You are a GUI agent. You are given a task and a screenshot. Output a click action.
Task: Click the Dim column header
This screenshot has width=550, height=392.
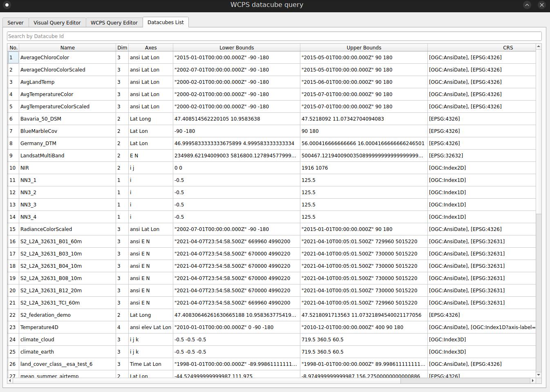[x=122, y=47]
